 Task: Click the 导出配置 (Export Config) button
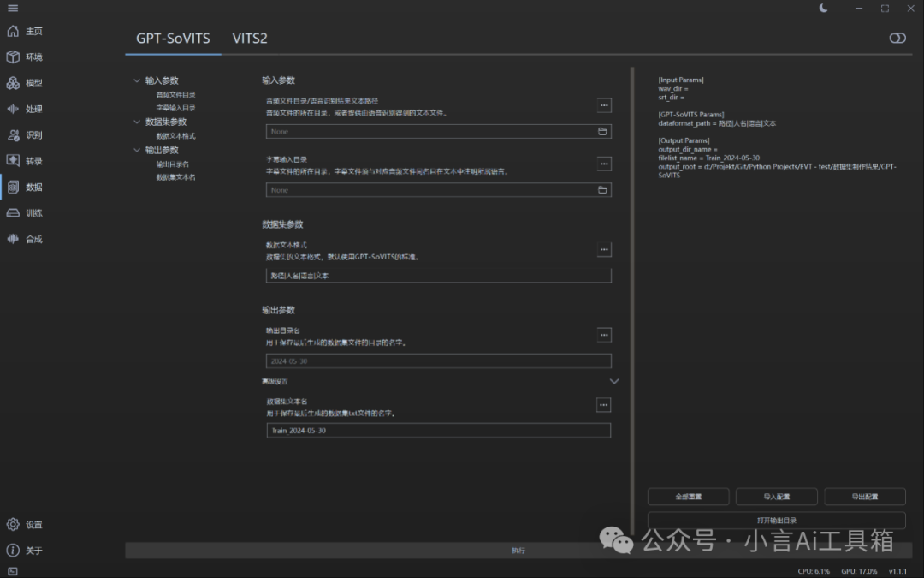865,497
